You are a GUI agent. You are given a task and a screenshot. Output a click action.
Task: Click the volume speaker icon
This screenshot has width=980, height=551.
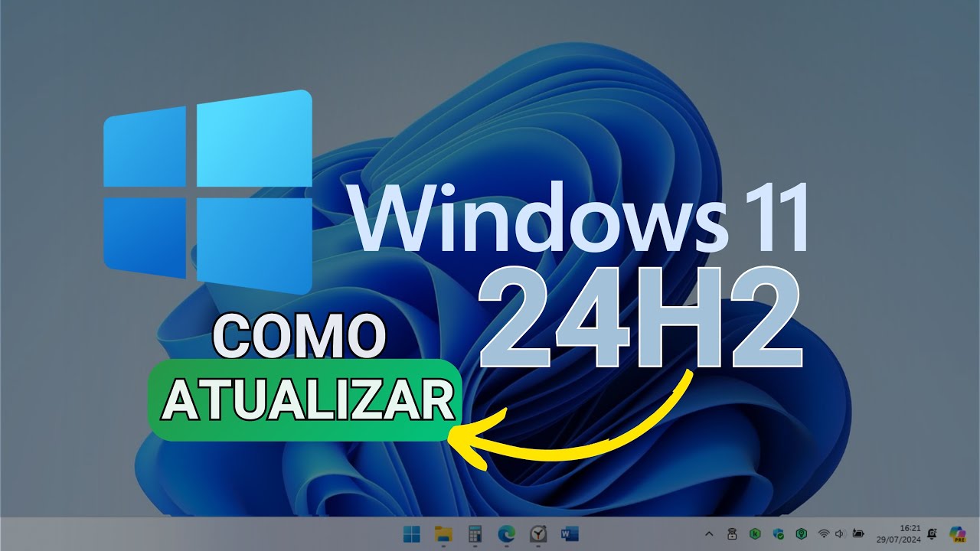840,533
